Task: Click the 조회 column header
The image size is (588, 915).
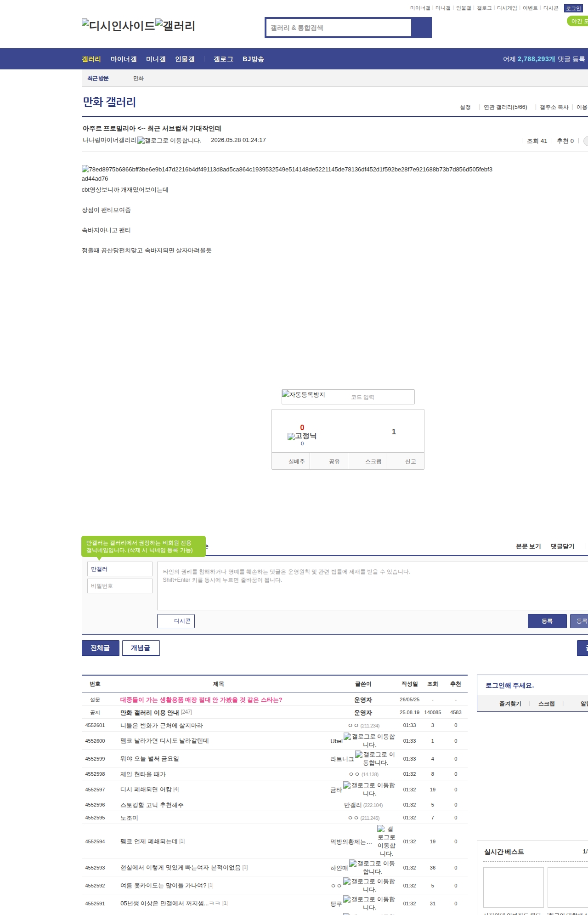Action: pos(433,684)
